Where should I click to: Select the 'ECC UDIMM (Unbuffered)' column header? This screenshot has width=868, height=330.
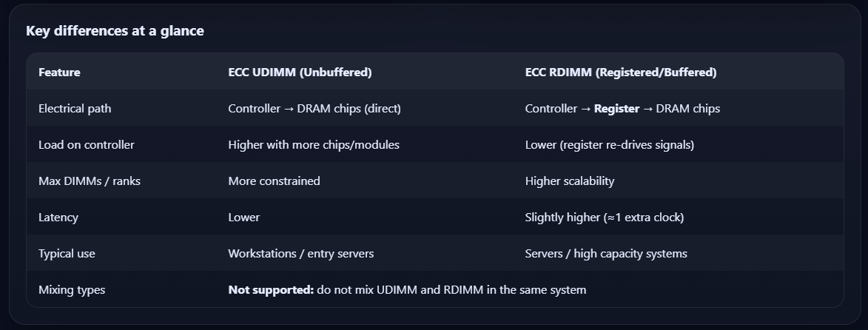tap(300, 73)
